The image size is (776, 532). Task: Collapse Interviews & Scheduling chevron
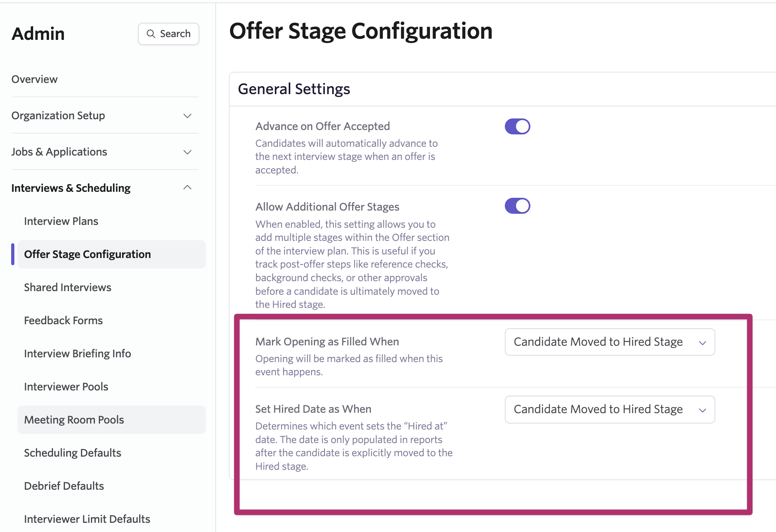tap(187, 187)
